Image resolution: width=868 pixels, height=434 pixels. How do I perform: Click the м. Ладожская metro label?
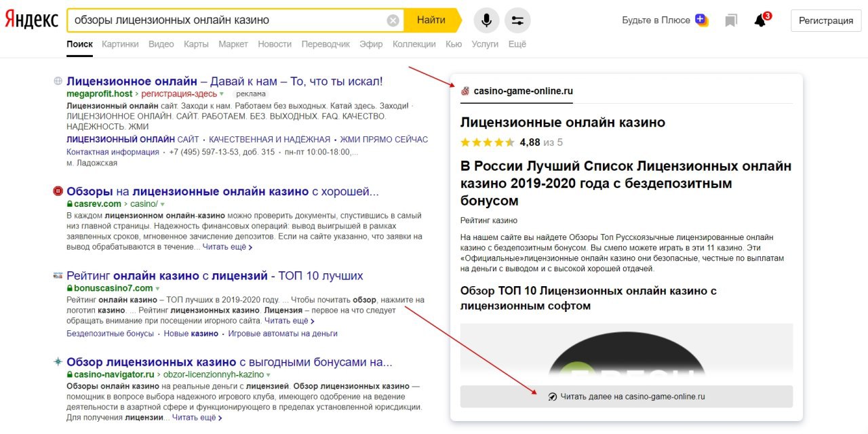pos(92,163)
